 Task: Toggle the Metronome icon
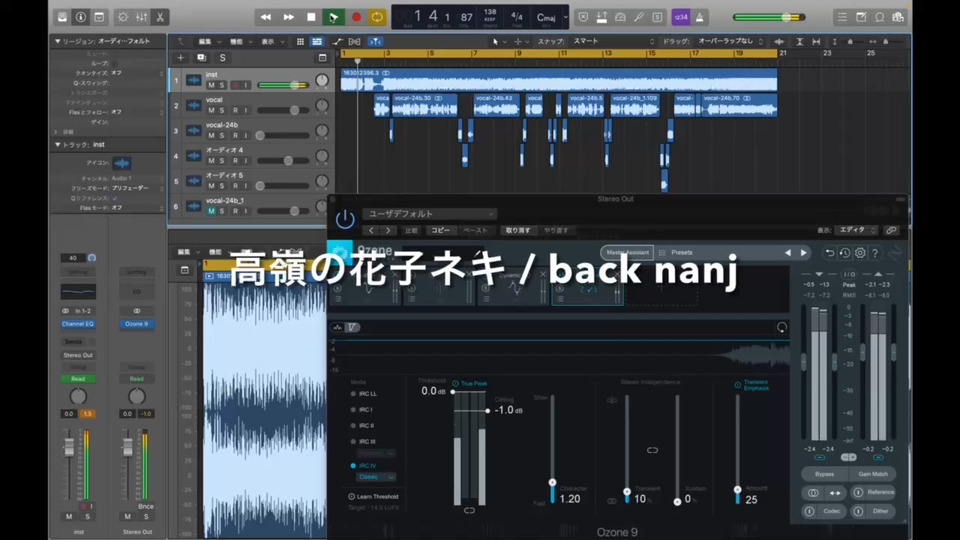(700, 17)
